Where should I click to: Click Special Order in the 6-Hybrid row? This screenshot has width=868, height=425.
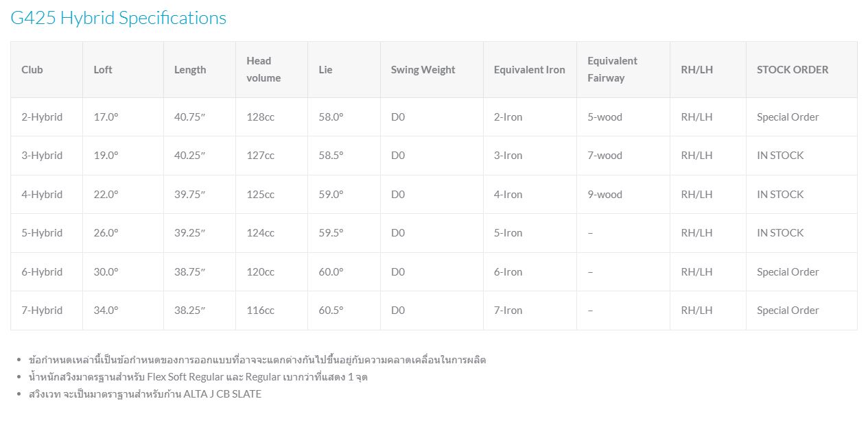[x=788, y=272]
